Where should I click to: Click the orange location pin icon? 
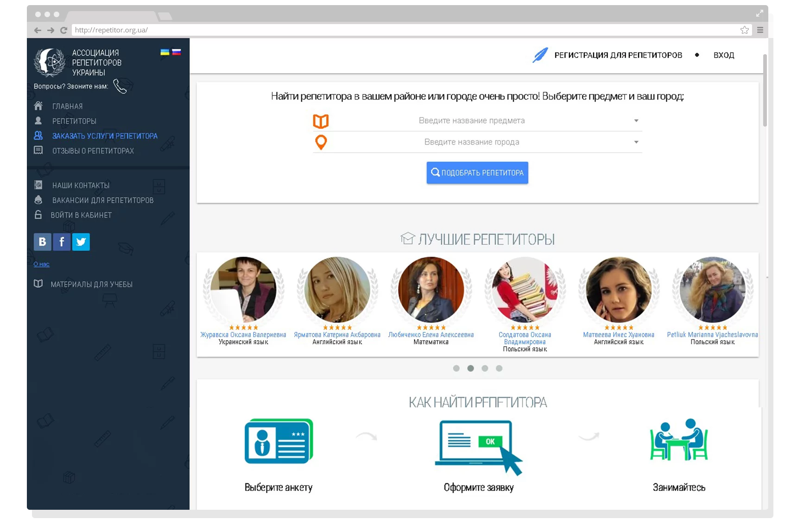(x=321, y=142)
